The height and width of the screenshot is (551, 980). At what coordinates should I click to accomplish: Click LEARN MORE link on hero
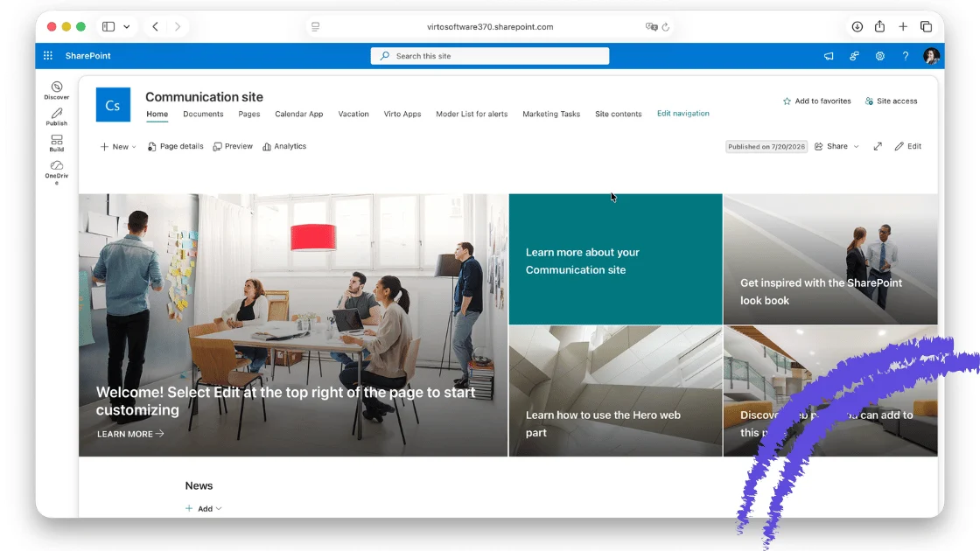(x=130, y=434)
